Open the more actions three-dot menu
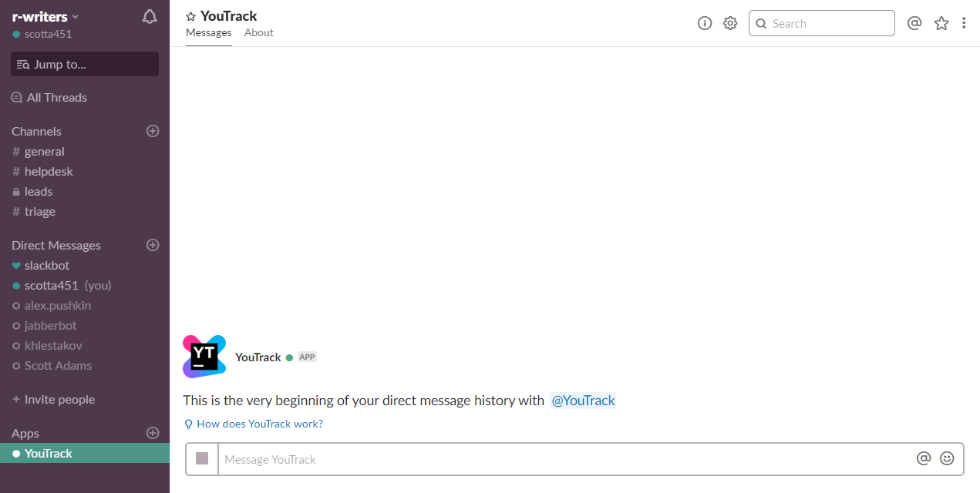 pos(964,23)
